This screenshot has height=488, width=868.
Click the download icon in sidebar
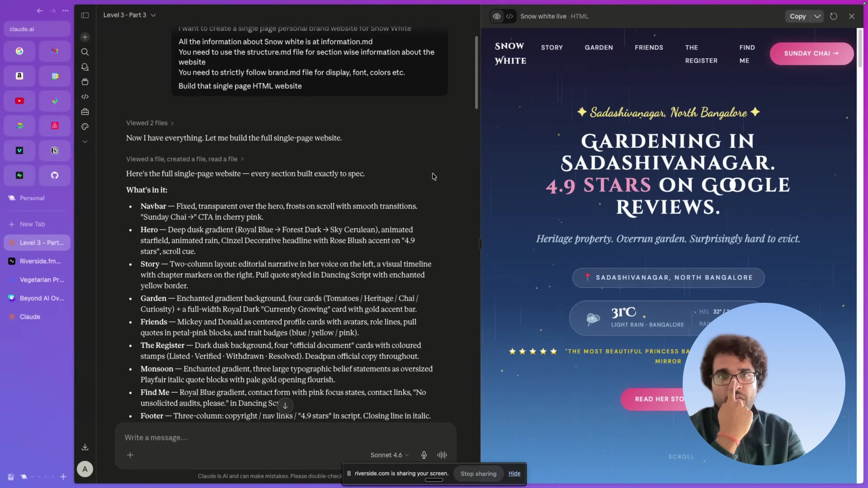[x=85, y=447]
